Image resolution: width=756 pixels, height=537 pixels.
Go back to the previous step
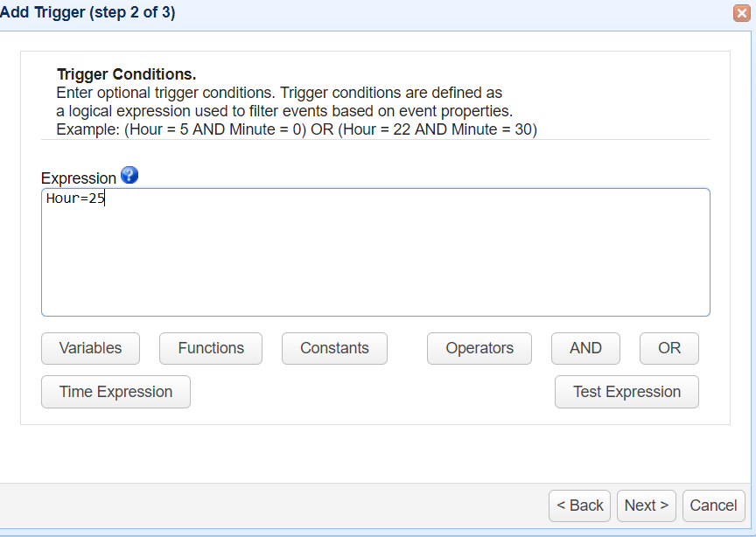point(580,506)
